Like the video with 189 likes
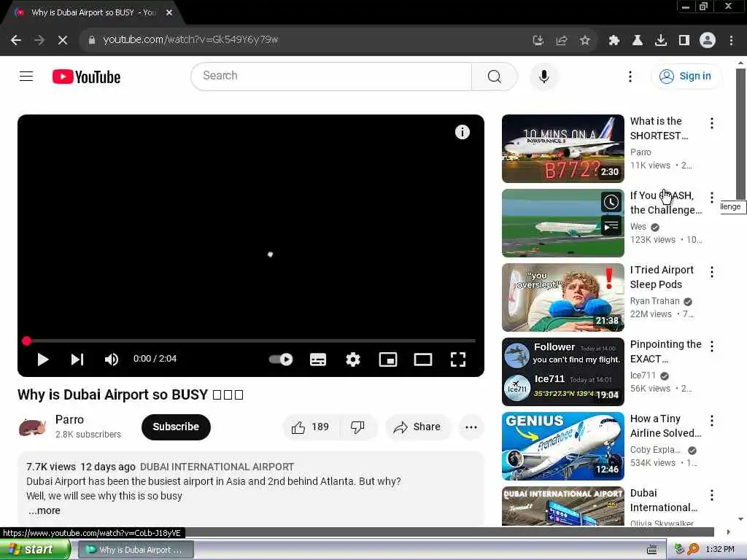Viewport: 747px width, 560px height. pos(311,427)
